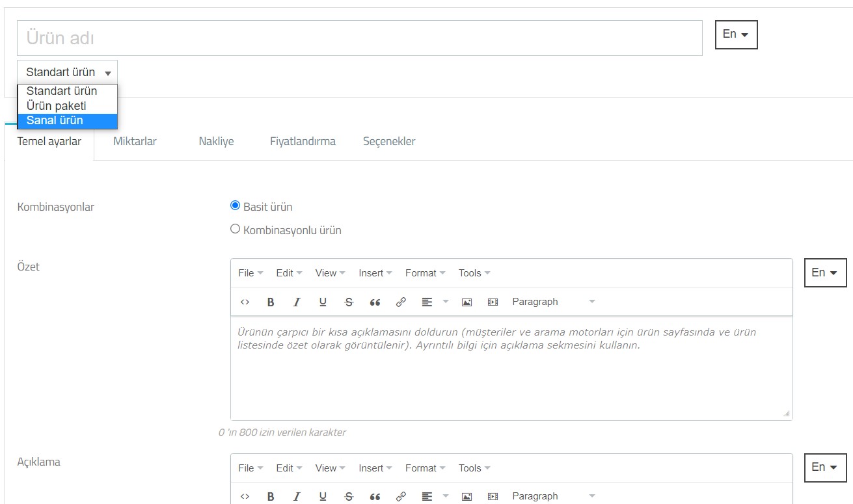Viewport: 853px width, 504px height.
Task: Click insert link icon in Özet editor
Action: [x=401, y=302]
